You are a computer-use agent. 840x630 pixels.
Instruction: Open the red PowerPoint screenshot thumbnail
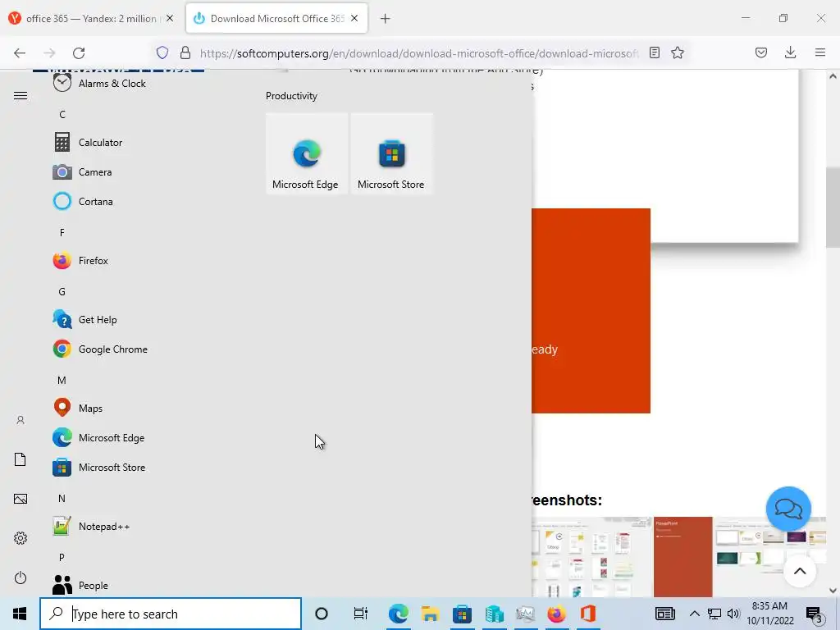tap(683, 557)
